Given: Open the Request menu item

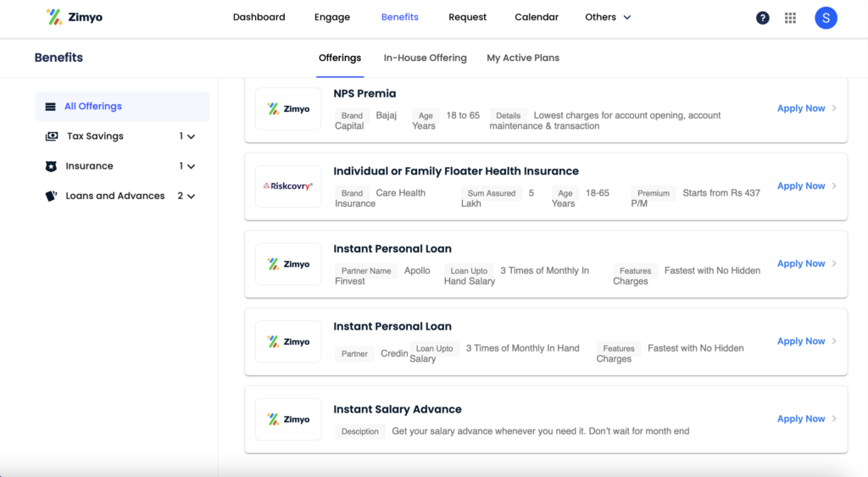Looking at the screenshot, I should (467, 17).
